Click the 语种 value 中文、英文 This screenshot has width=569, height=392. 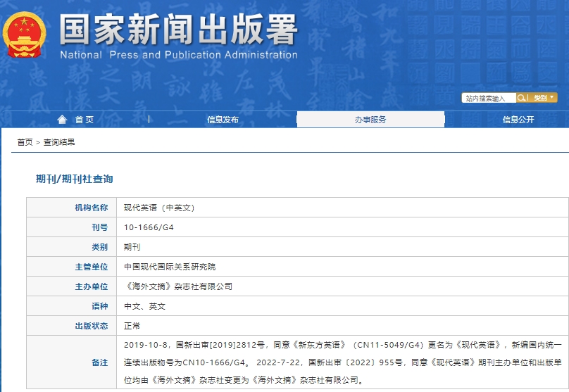click(x=144, y=306)
